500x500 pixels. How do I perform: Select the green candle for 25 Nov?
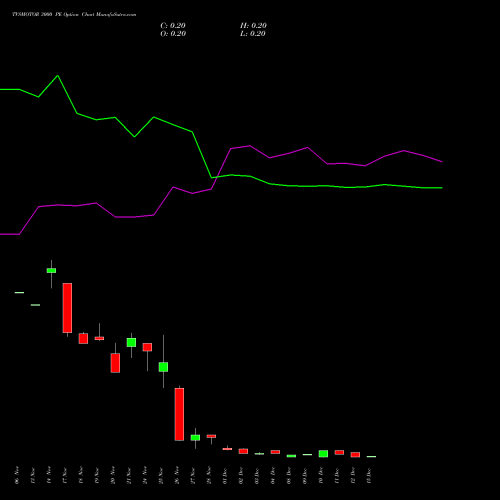pyautogui.click(x=163, y=367)
